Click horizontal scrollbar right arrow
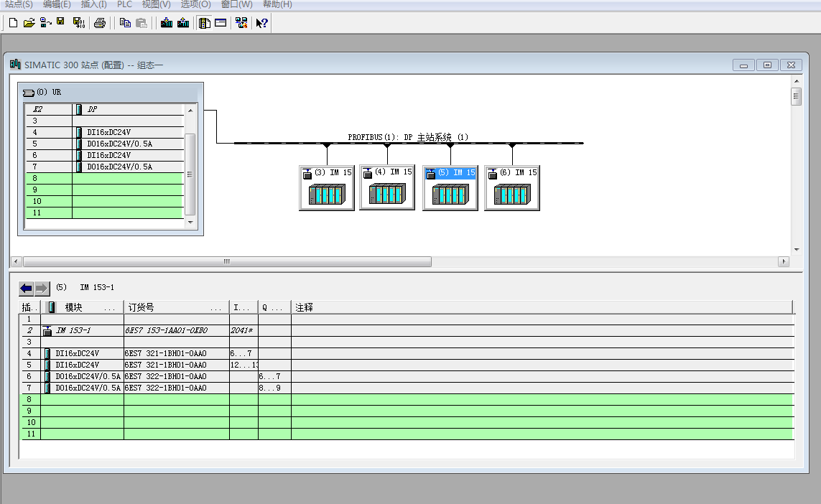Screen dimensions: 821x504 (x=784, y=261)
